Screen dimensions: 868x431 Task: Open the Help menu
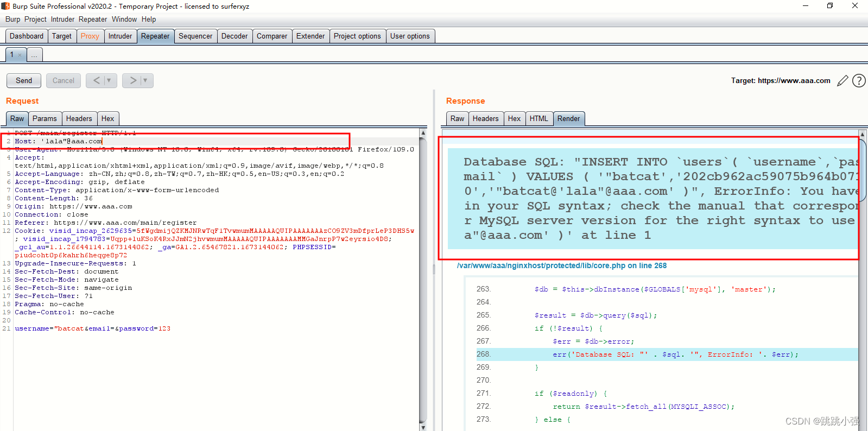(149, 19)
